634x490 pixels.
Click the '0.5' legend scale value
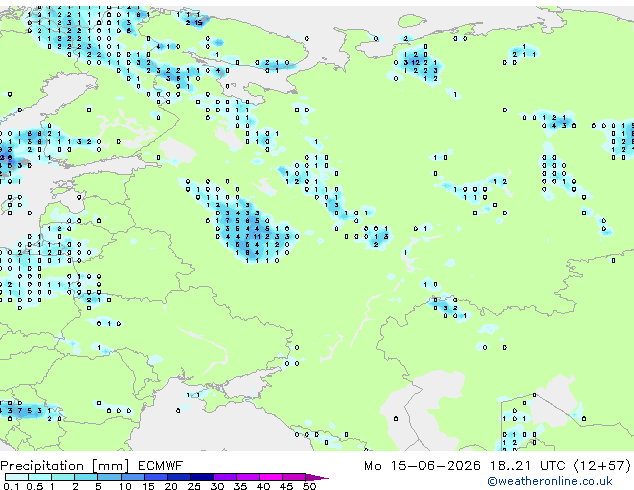35,486
